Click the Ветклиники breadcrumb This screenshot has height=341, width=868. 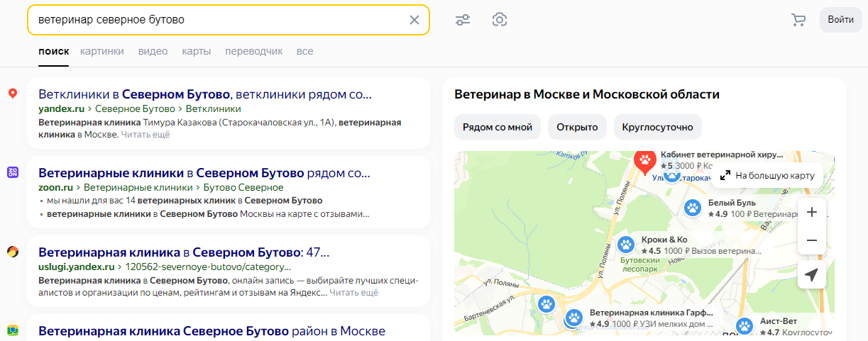(213, 108)
